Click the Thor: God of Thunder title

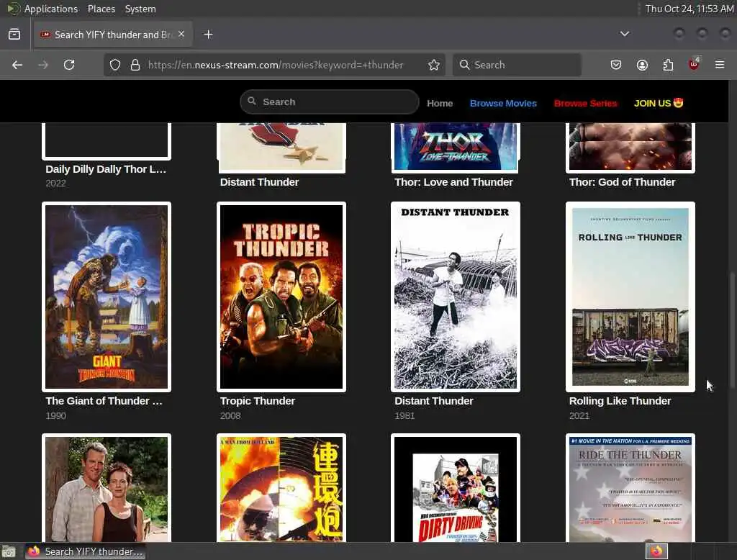point(622,182)
